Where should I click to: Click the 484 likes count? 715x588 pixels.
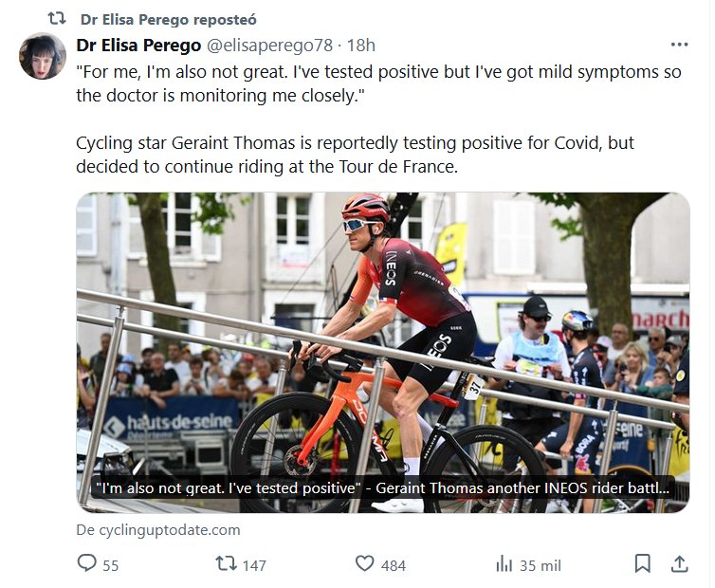pyautogui.click(x=394, y=565)
